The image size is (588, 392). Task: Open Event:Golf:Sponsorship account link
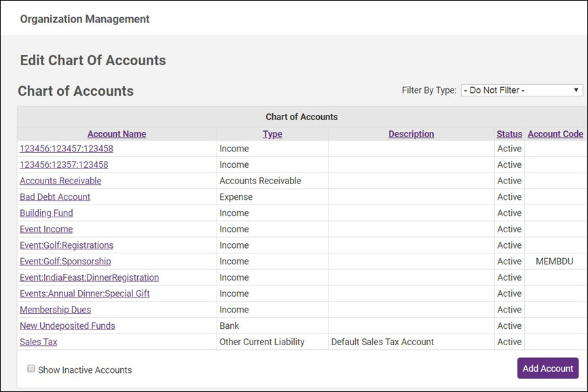[65, 262]
